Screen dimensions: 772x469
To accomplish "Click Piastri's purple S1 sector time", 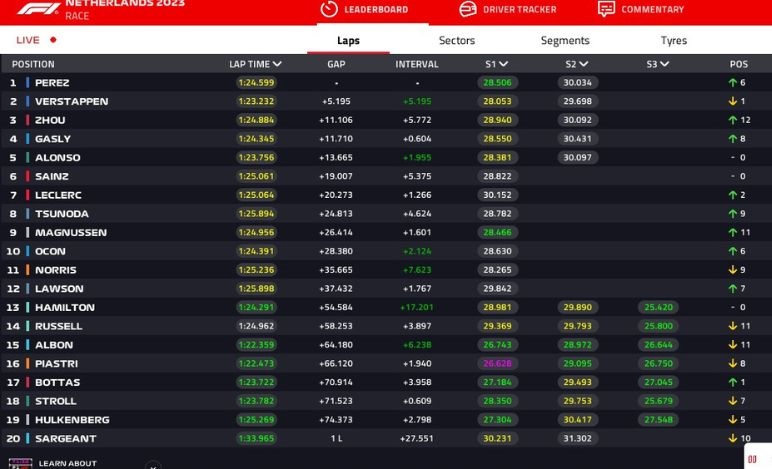I will pyautogui.click(x=497, y=364).
